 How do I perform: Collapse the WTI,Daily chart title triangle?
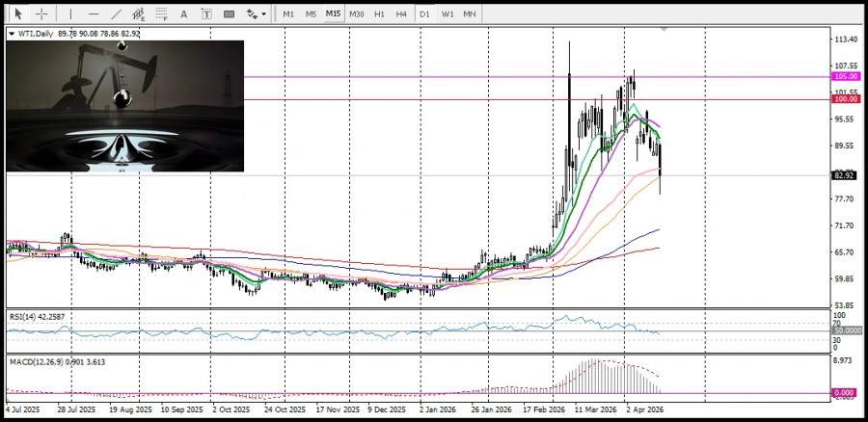(x=11, y=34)
